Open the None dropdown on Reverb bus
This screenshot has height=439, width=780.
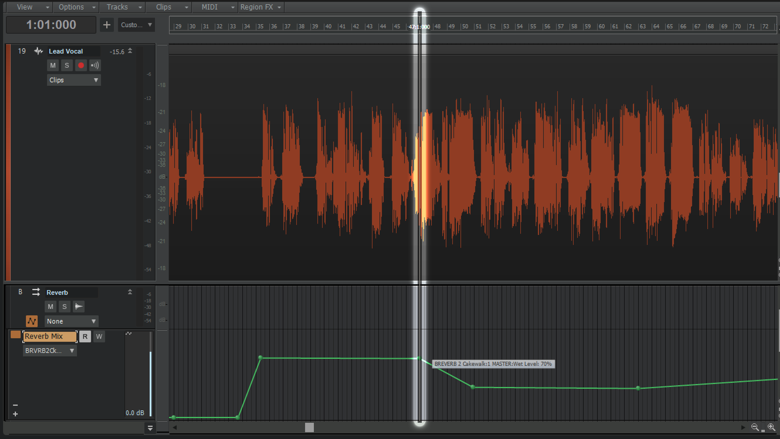click(x=71, y=321)
